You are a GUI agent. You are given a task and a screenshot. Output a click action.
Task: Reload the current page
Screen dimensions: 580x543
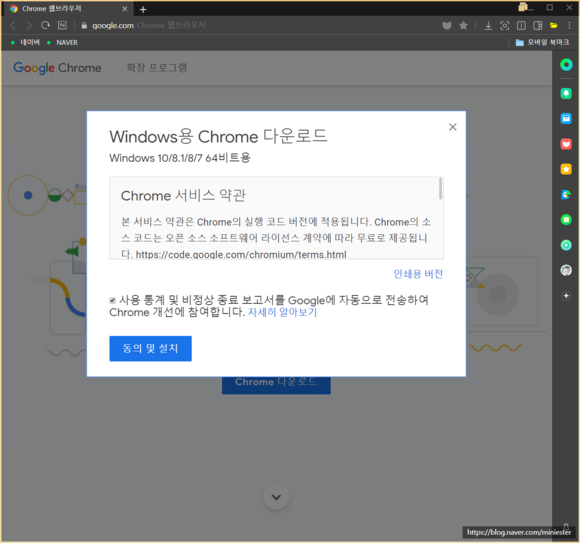pyautogui.click(x=45, y=25)
